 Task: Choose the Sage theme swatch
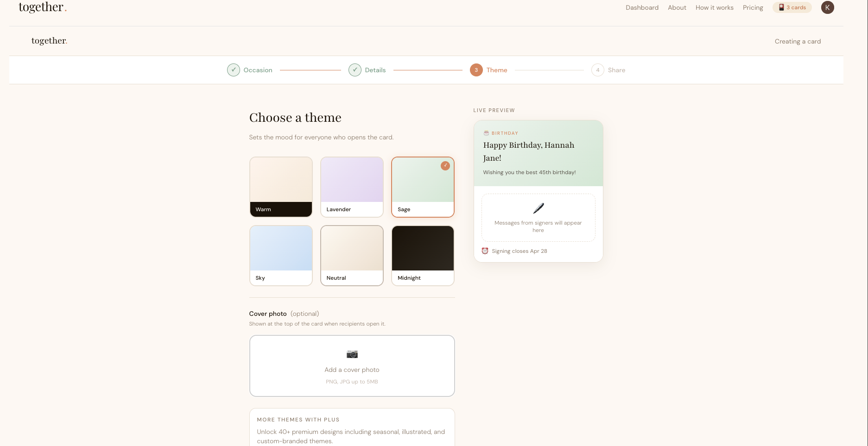(423, 187)
